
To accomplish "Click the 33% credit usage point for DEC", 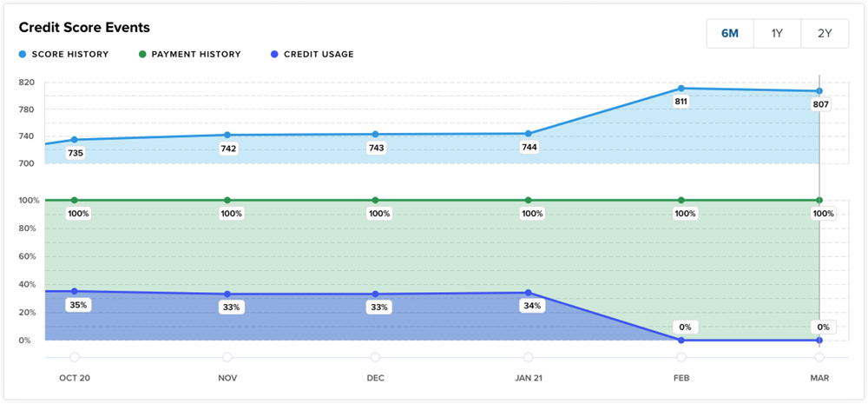I will coord(375,294).
